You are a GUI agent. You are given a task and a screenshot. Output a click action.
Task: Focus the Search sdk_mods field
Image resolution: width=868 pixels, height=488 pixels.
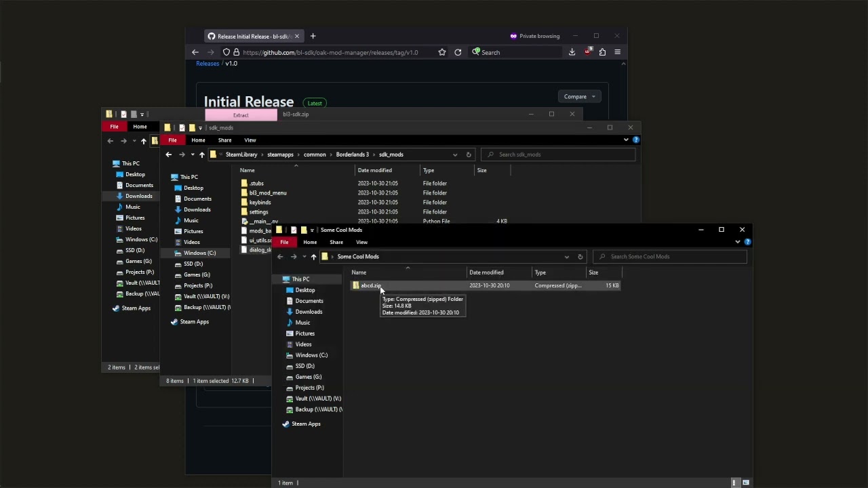pos(558,155)
